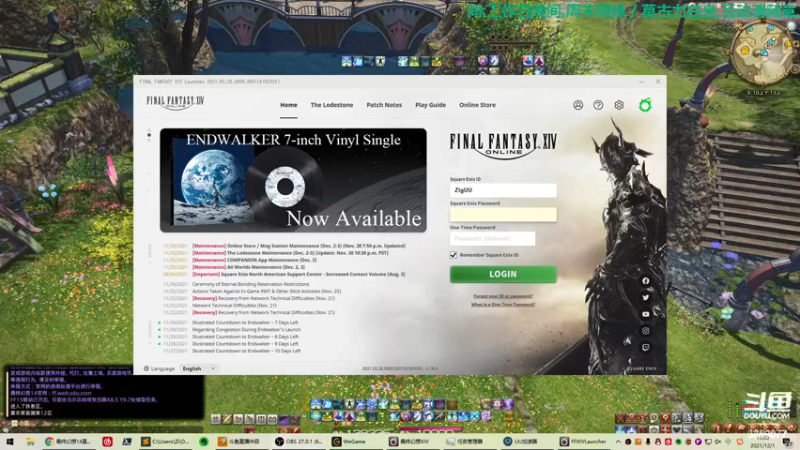Open the Windows Start button
Viewport: 800px width, 450px height.
coord(10,441)
